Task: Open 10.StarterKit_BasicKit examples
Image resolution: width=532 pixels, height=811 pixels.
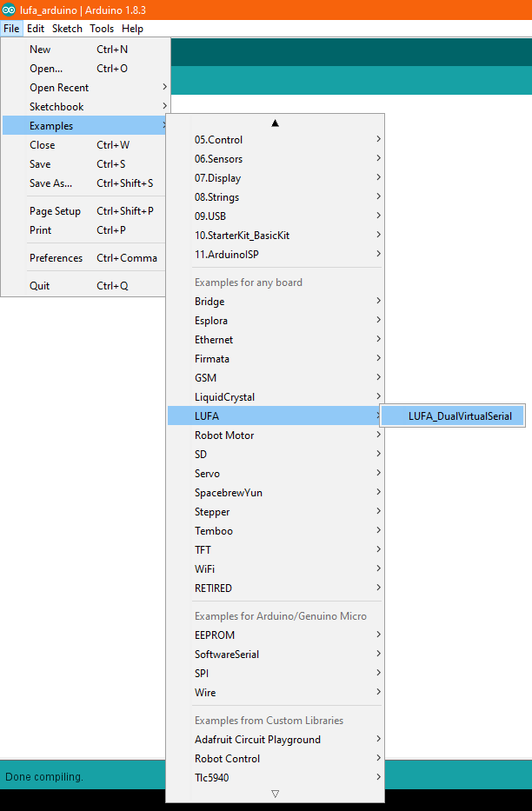Action: click(x=275, y=236)
